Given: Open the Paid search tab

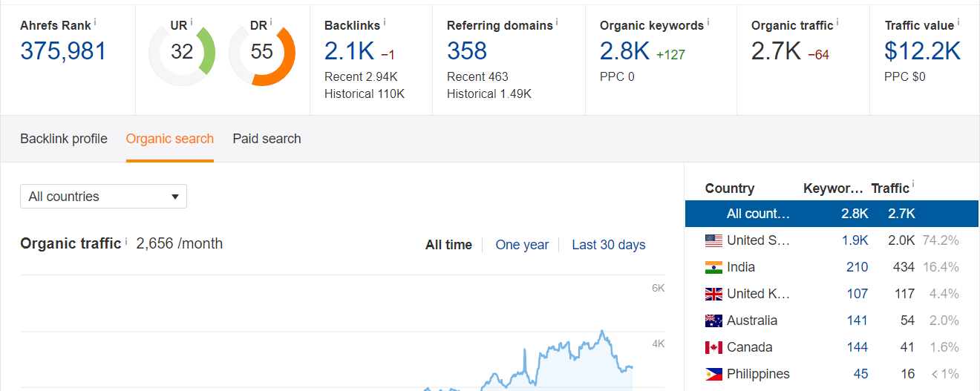Looking at the screenshot, I should 267,139.
